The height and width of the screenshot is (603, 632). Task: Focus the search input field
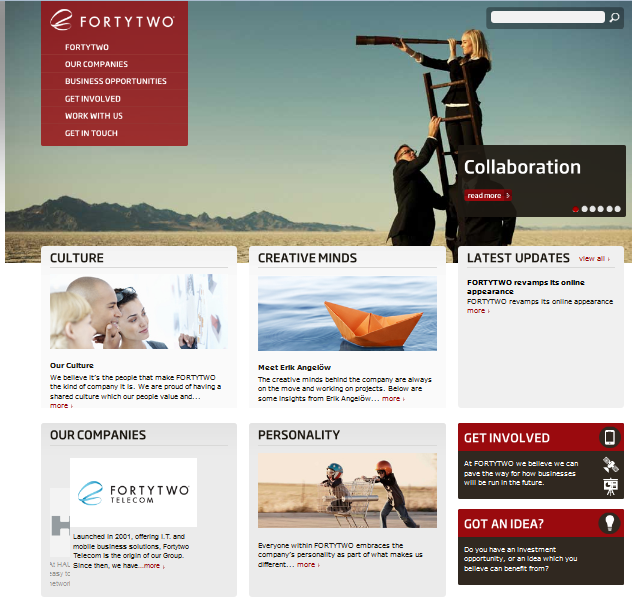(x=547, y=17)
